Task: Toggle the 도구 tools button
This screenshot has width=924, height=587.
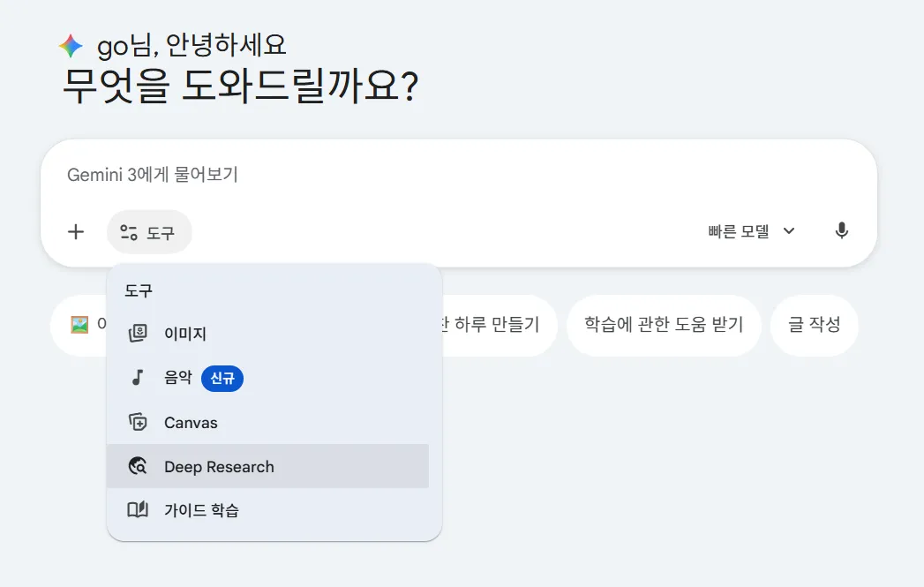Action: pyautogui.click(x=148, y=232)
